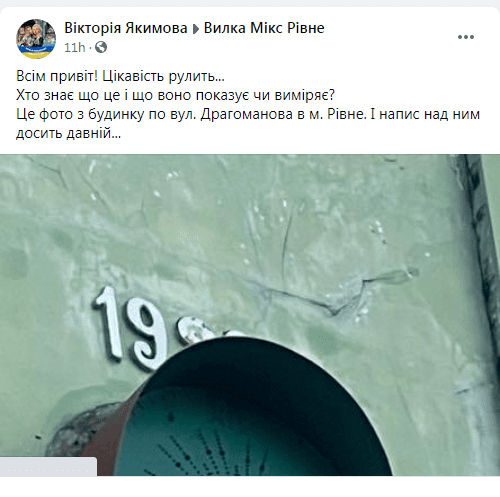Click the question line 'Хто знає що це'
The width and height of the screenshot is (500, 497).
pos(175,95)
